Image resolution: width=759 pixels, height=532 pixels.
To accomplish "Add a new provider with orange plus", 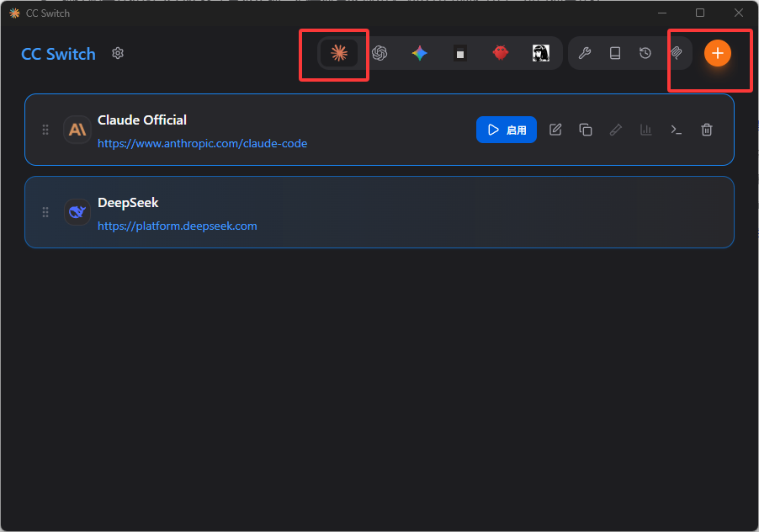I will [718, 53].
